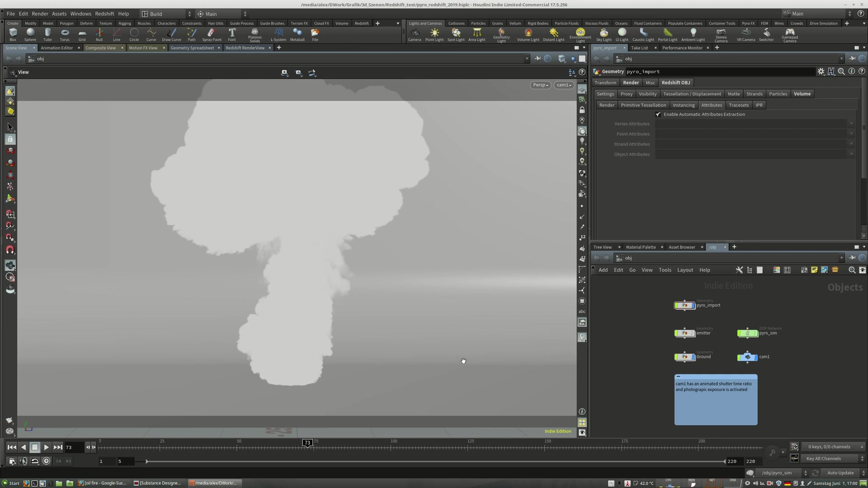Viewport: 868px width, 488px height.
Task: Toggle the display flag on pyro_import node
Action: point(693,305)
